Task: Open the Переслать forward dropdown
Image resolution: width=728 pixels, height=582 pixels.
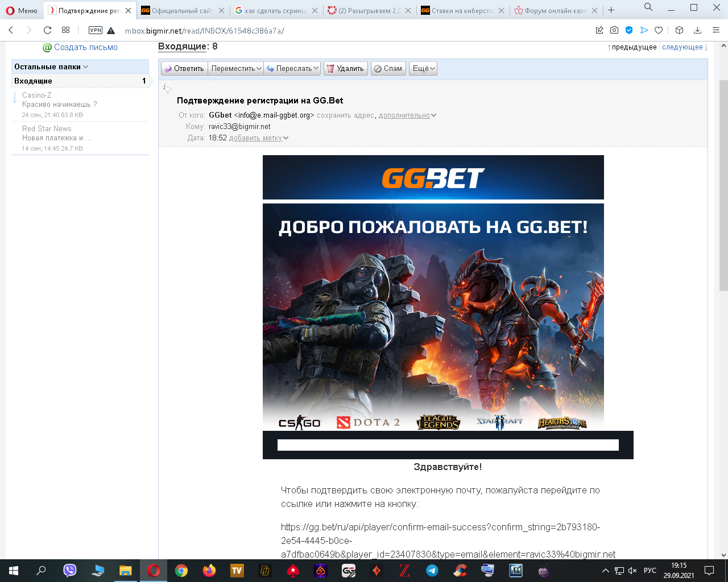Action: (293, 68)
